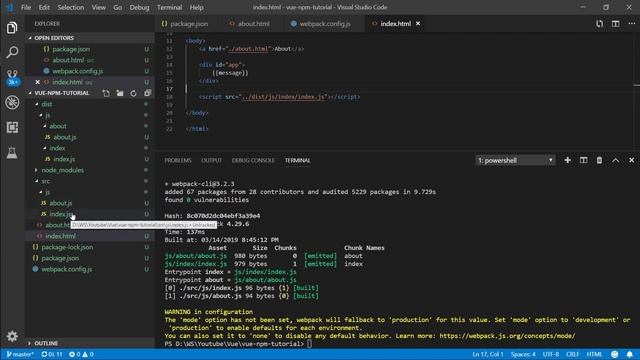This screenshot has width=640, height=360.
Task: Close the terminal panel
Action: [x=631, y=160]
